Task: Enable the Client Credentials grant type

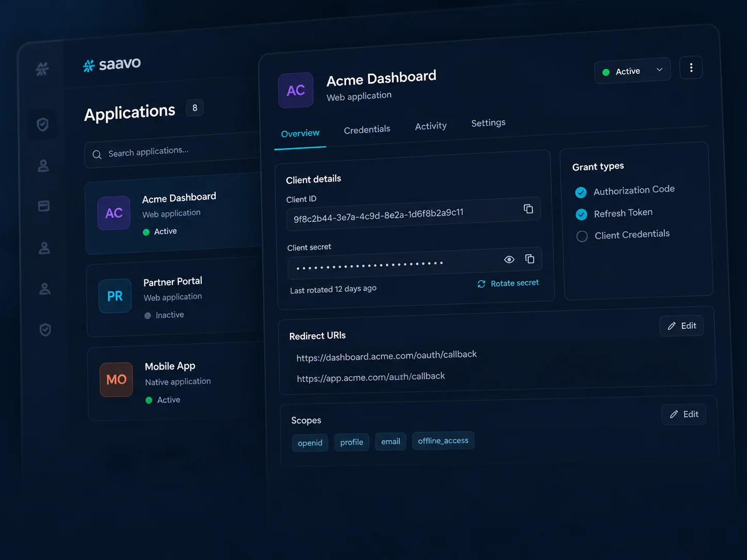Action: pos(582,236)
